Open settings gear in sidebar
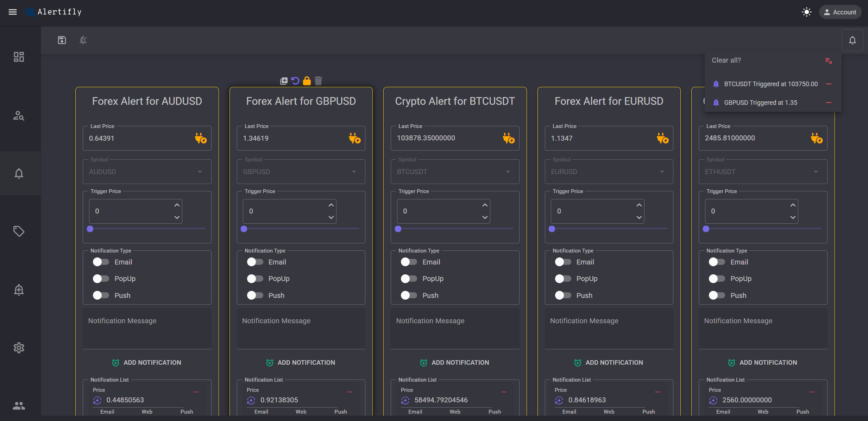The height and width of the screenshot is (421, 868). click(x=19, y=347)
